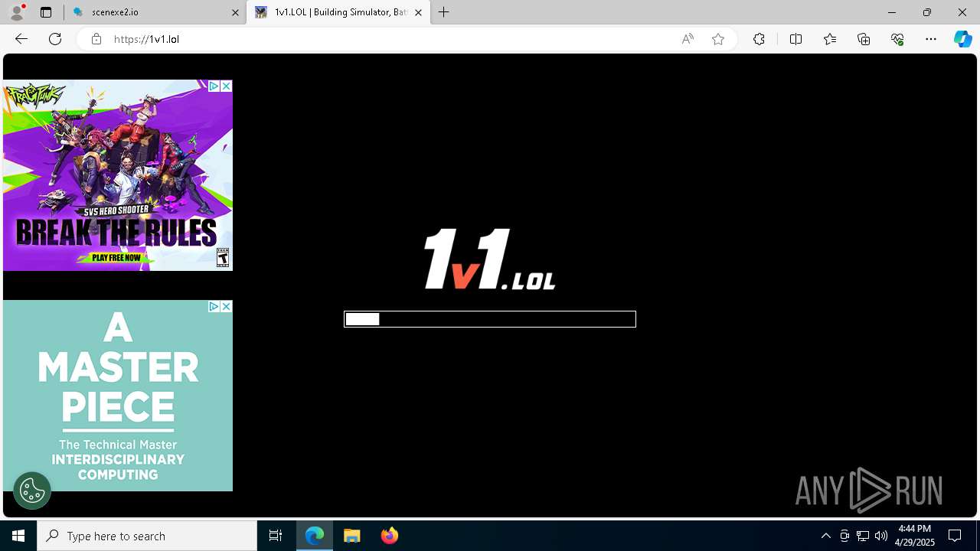Add this page to favorites star
This screenshot has width=980, height=551.
tap(718, 39)
